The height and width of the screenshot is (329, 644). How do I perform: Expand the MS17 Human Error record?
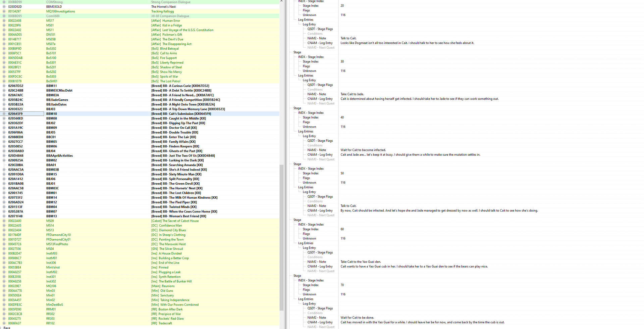point(4,21)
